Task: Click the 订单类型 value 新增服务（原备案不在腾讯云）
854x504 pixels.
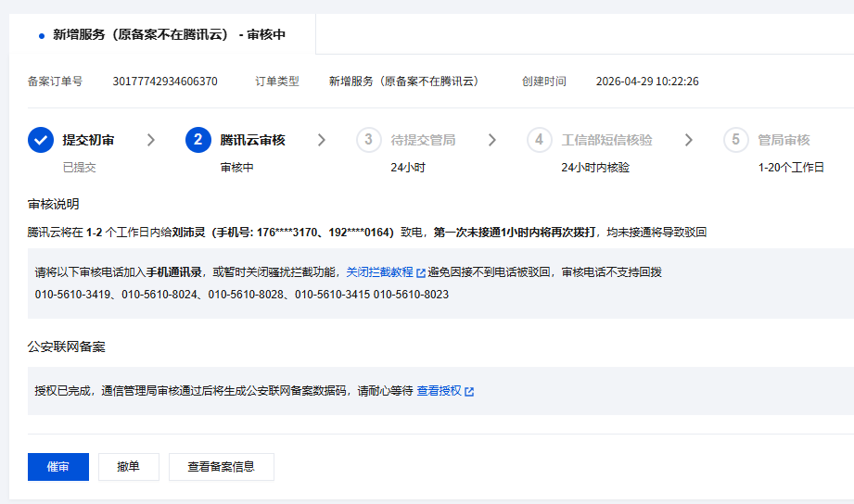Action: pyautogui.click(x=403, y=82)
